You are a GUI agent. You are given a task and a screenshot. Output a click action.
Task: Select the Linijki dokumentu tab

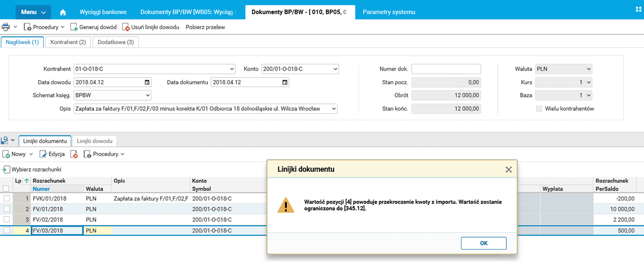[45, 140]
